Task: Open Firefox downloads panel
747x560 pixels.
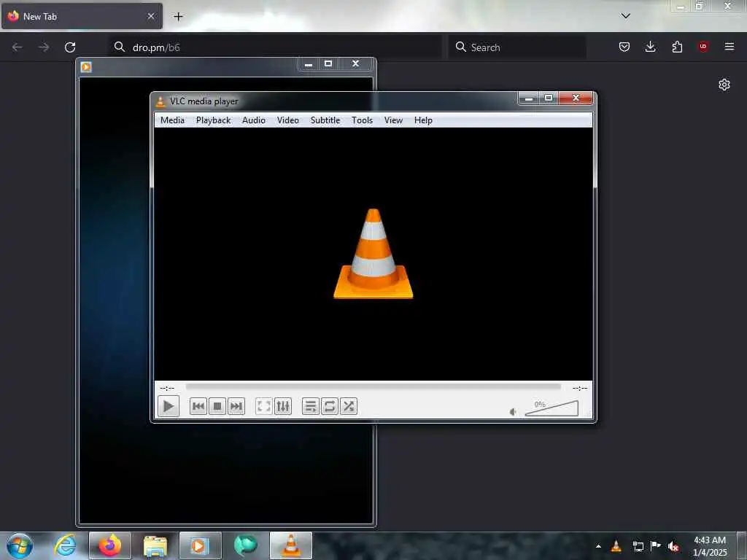Action: pyautogui.click(x=650, y=47)
